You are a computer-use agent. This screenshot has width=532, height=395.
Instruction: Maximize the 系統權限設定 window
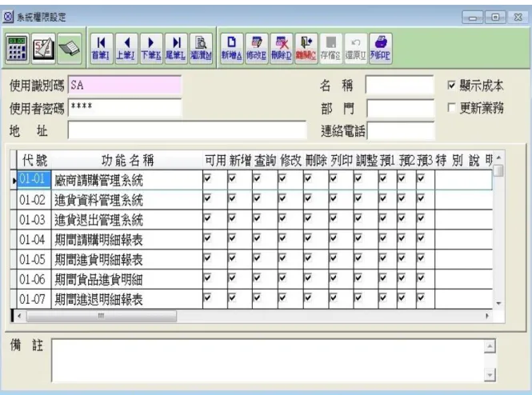pos(496,17)
